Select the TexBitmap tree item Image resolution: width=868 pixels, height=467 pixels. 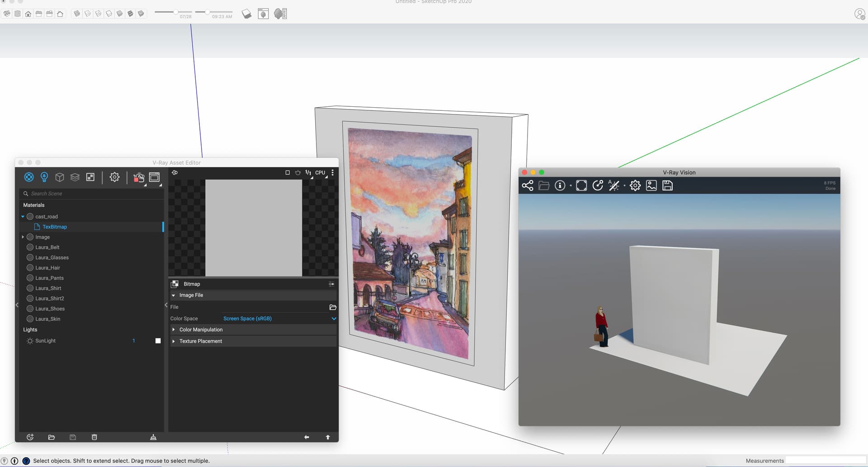point(55,227)
